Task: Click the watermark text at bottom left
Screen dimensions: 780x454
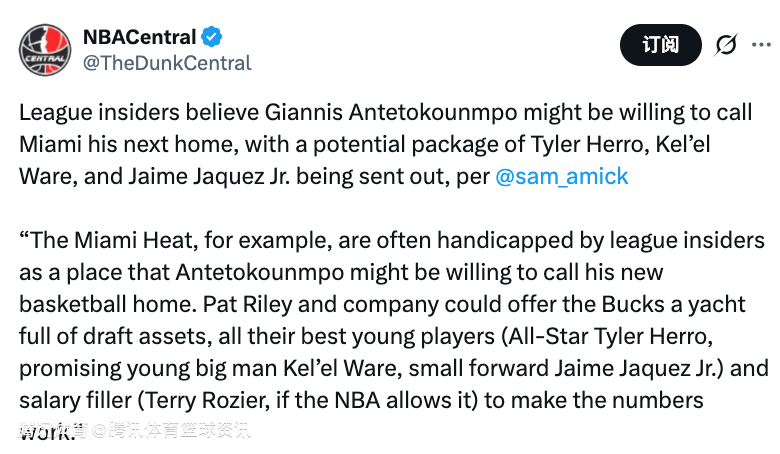Action: pyautogui.click(x=135, y=431)
